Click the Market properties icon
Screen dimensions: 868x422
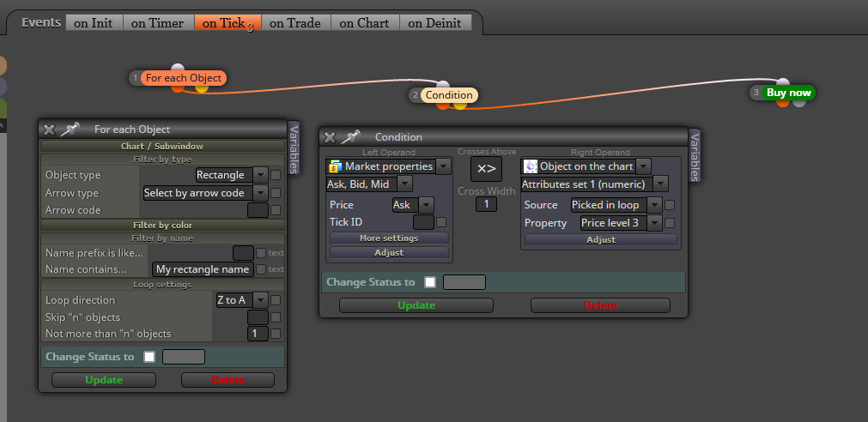(x=334, y=166)
